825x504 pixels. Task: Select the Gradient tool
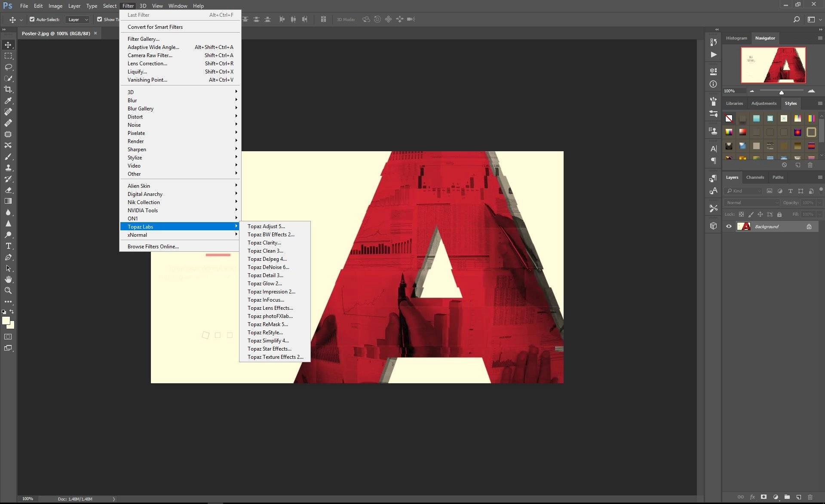tap(8, 201)
